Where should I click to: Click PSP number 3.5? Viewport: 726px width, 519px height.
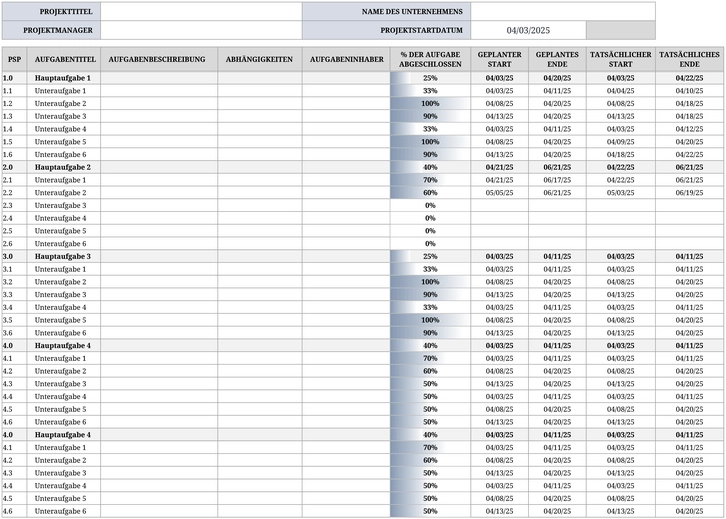(x=14, y=320)
